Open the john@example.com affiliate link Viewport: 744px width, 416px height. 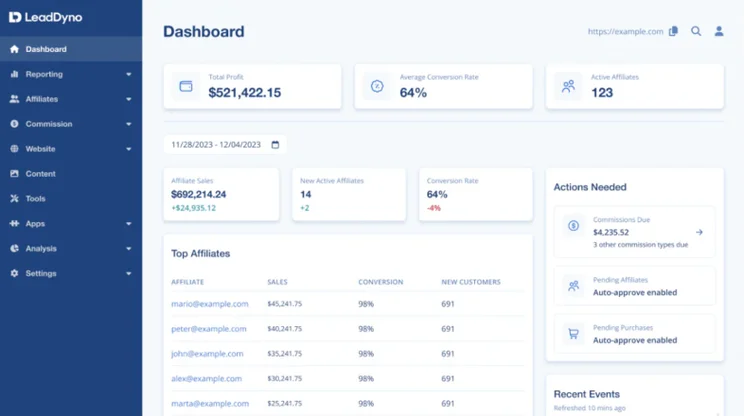click(207, 353)
